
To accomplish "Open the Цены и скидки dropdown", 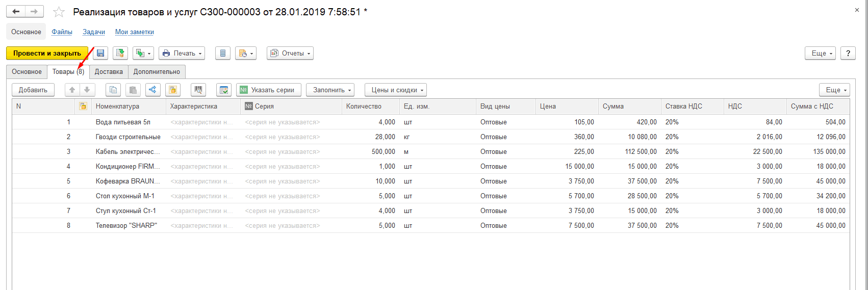I will 396,90.
